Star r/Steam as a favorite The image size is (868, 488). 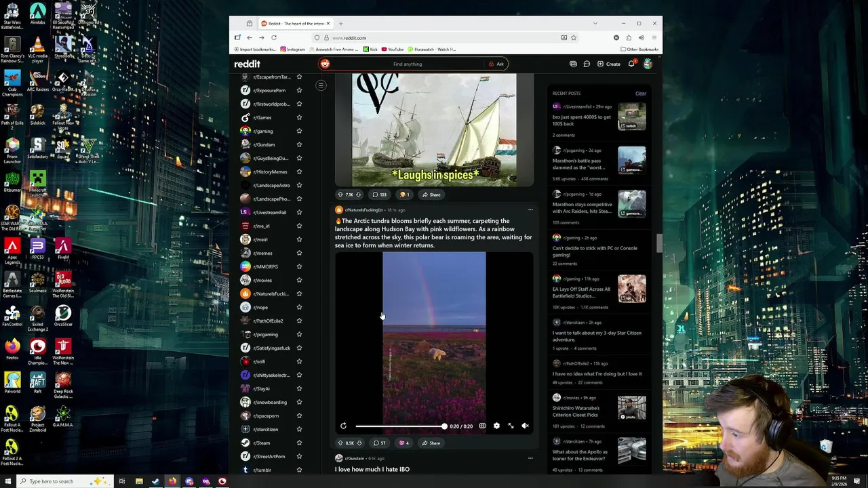tap(299, 443)
